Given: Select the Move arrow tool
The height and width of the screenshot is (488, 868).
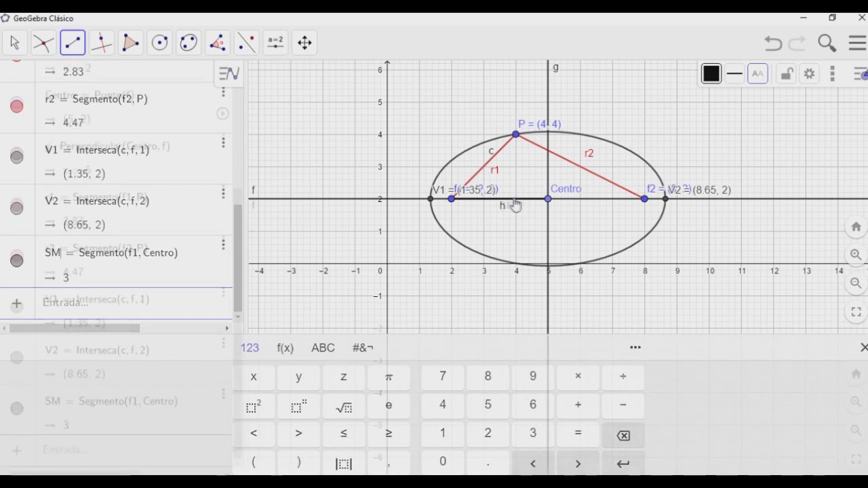Looking at the screenshot, I should 14,43.
